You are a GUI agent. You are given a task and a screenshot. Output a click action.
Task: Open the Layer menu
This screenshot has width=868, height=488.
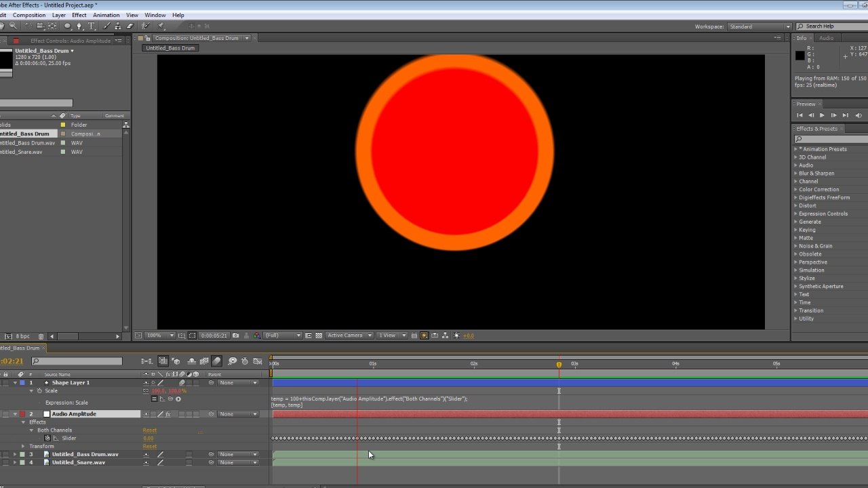pyautogui.click(x=59, y=15)
